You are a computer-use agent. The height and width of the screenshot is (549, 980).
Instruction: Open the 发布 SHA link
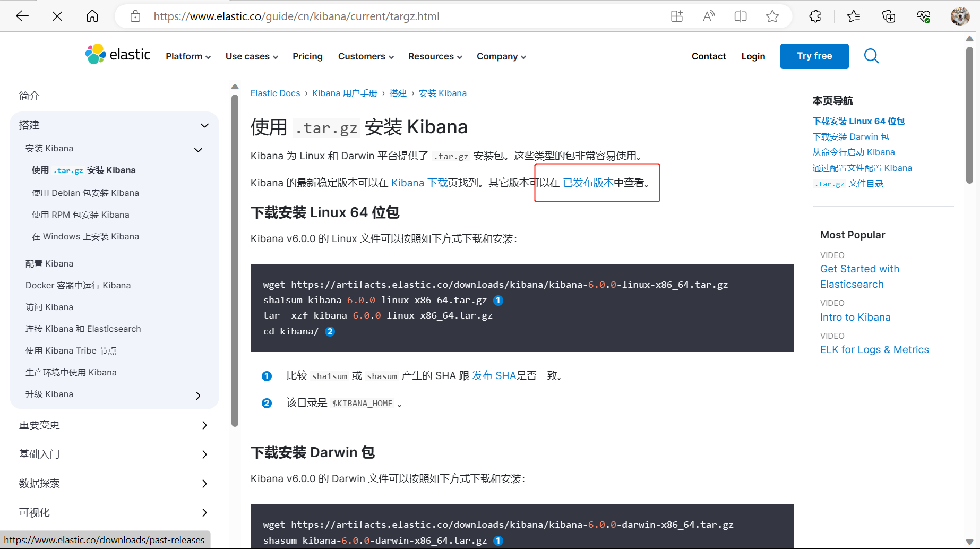pos(494,376)
